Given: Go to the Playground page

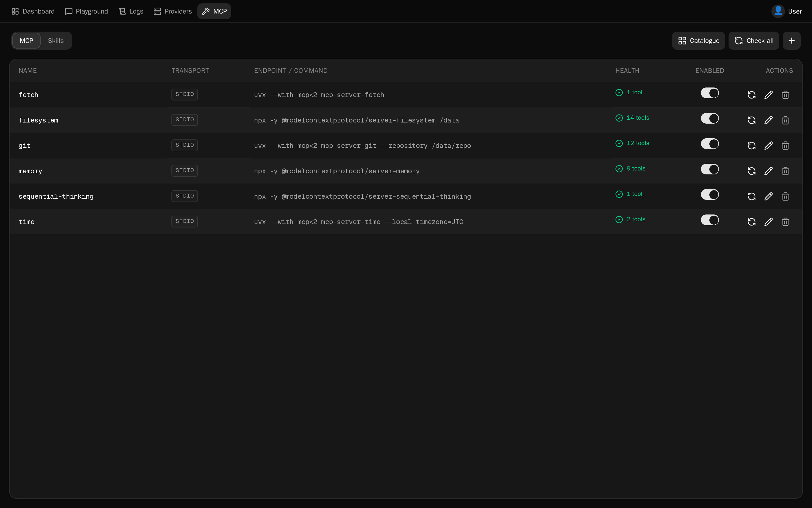Looking at the screenshot, I should tap(87, 11).
